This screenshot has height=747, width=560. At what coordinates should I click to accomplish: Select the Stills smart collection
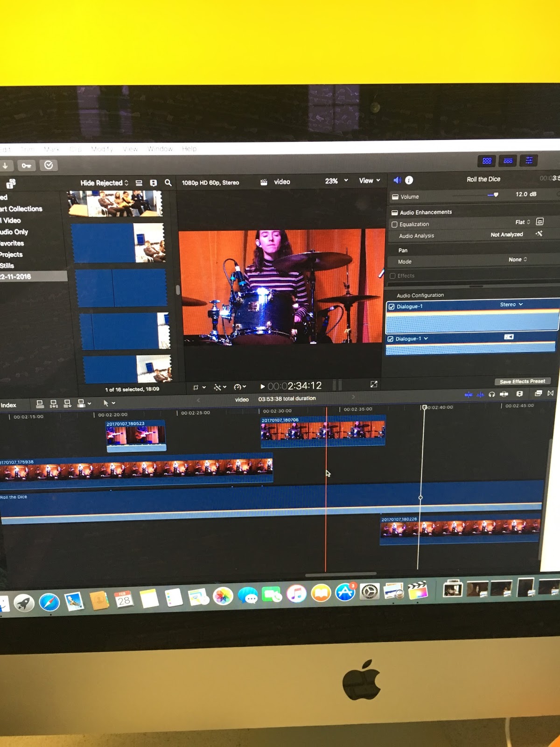[7, 266]
